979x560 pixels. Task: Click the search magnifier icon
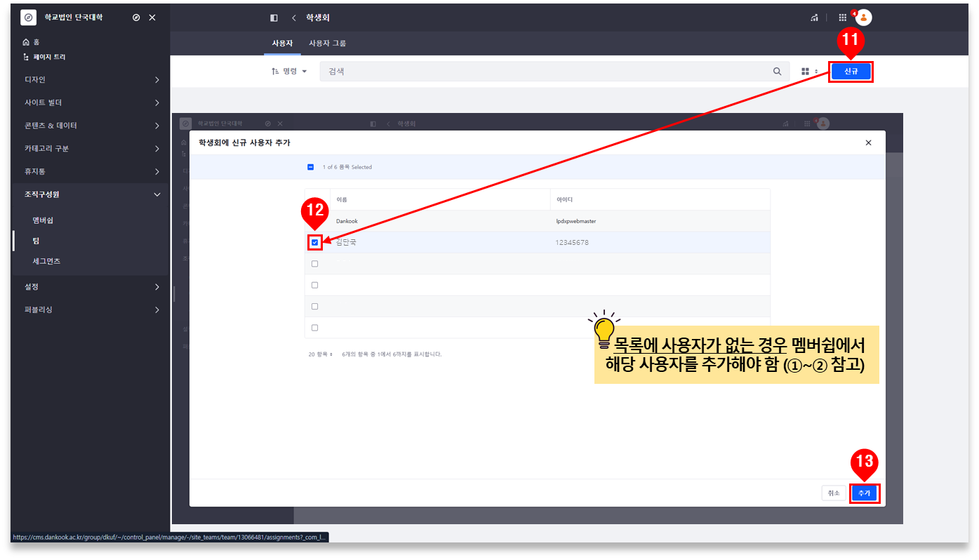(x=777, y=72)
